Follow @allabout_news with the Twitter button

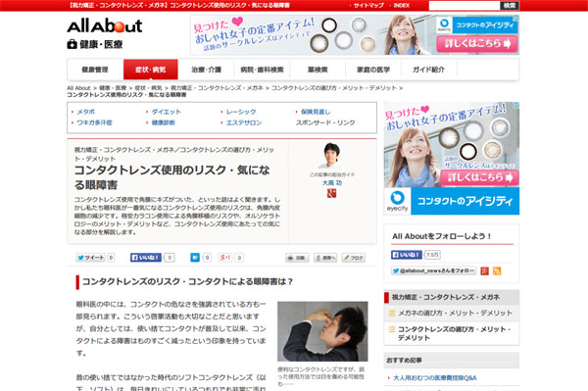433,270
